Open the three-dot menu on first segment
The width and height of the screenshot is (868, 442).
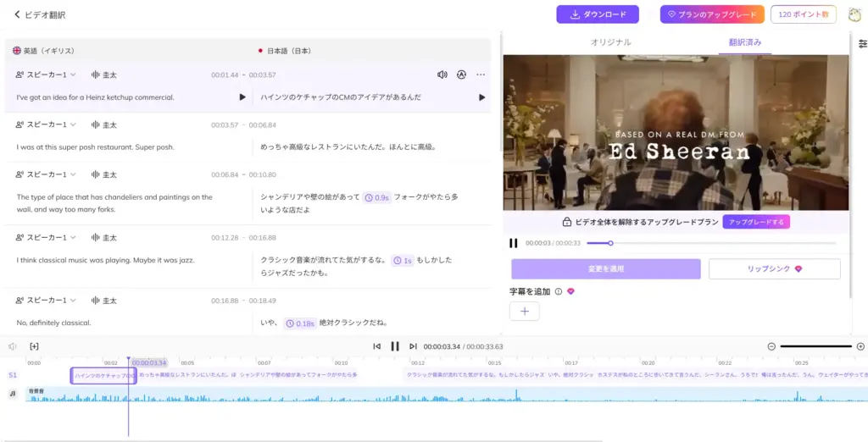pyautogui.click(x=481, y=75)
